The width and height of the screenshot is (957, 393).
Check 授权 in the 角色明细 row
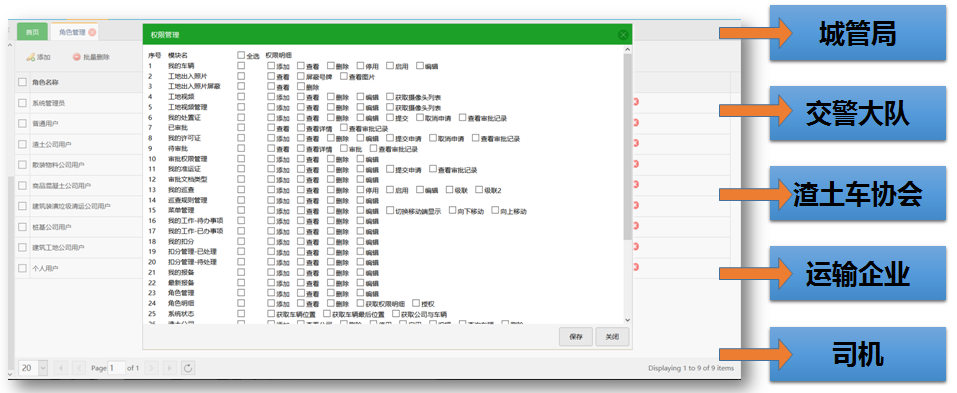(416, 303)
